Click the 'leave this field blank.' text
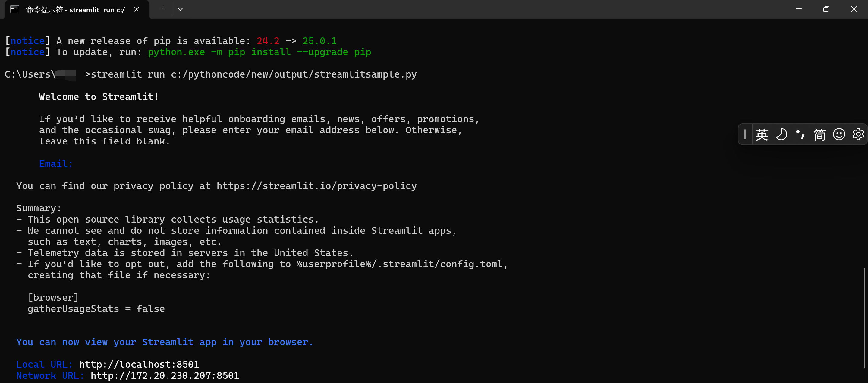 [105, 142]
